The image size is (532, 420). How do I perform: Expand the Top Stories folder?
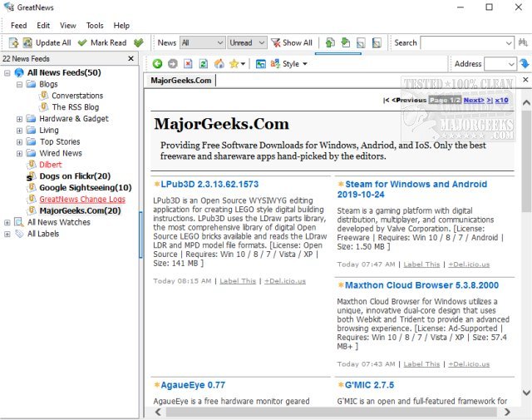[x=19, y=142]
